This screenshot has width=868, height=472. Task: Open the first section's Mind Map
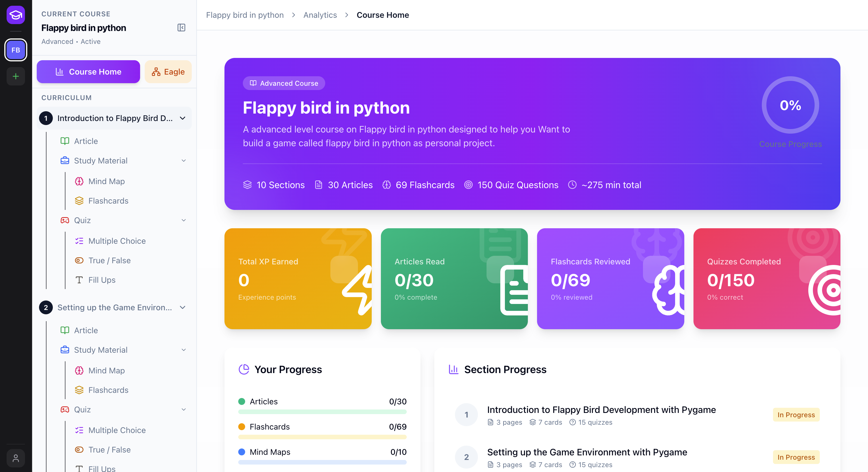coord(106,181)
